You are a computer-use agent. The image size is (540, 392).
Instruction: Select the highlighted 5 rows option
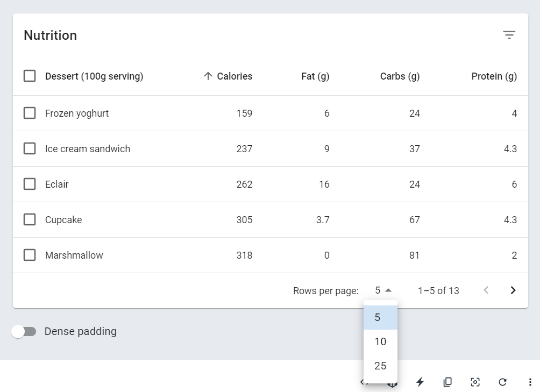tap(380, 317)
